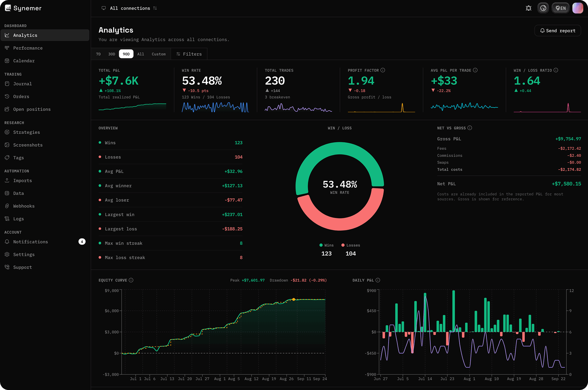Image resolution: width=588 pixels, height=390 pixels.
Task: Click the Max loss streak row
Action: click(170, 258)
